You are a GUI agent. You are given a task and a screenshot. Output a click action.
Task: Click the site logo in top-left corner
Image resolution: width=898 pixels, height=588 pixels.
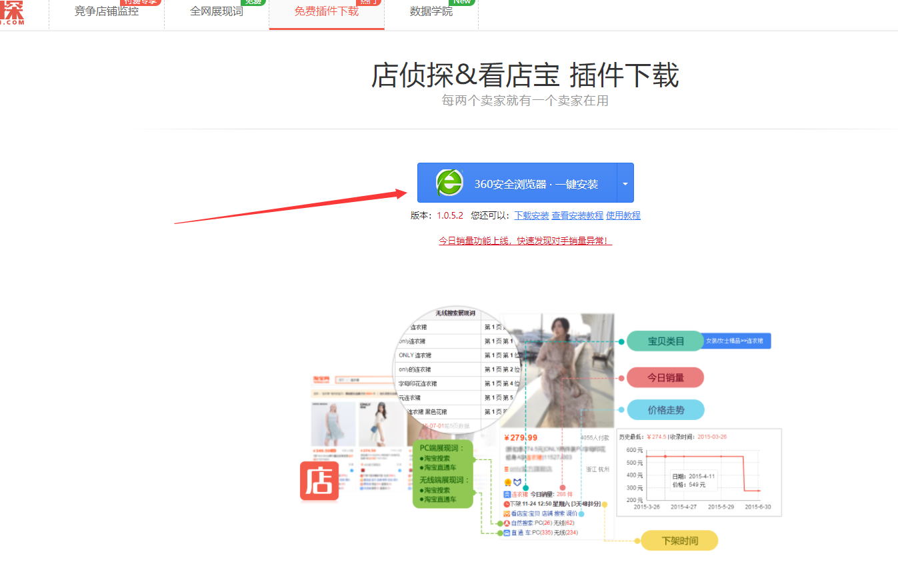coord(12,12)
